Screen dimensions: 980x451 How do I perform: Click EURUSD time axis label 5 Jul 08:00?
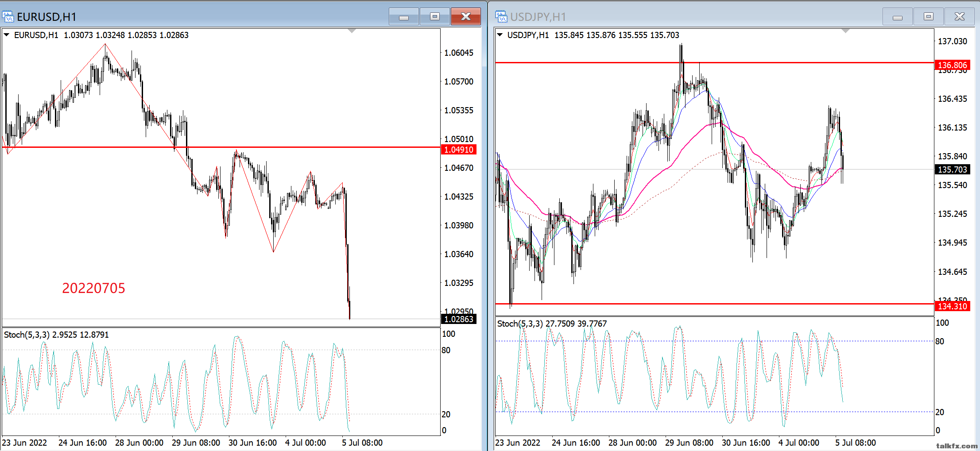362,443
